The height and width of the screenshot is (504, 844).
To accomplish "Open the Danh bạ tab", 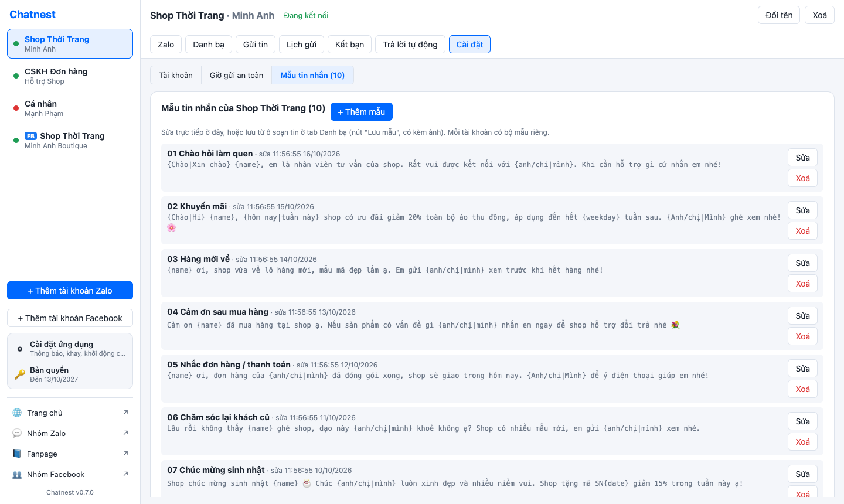I will 209,45.
